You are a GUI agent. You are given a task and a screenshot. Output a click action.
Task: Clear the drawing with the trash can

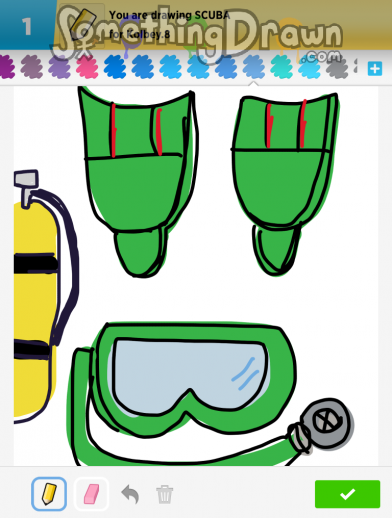point(165,494)
